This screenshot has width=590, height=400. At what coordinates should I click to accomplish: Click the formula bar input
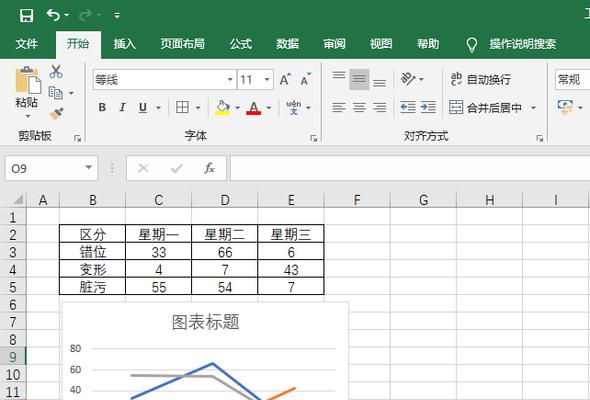point(410,168)
